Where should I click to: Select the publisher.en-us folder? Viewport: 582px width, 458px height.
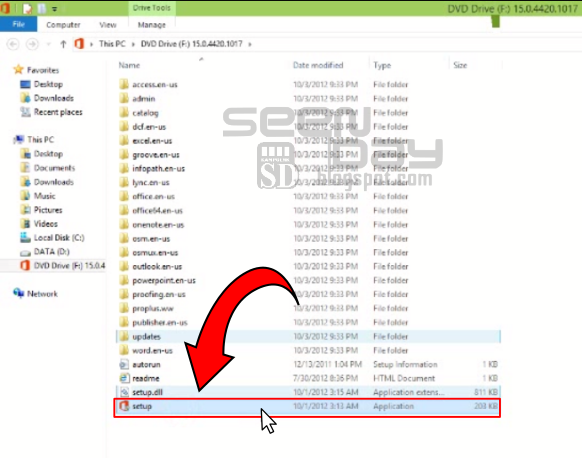coord(160,323)
